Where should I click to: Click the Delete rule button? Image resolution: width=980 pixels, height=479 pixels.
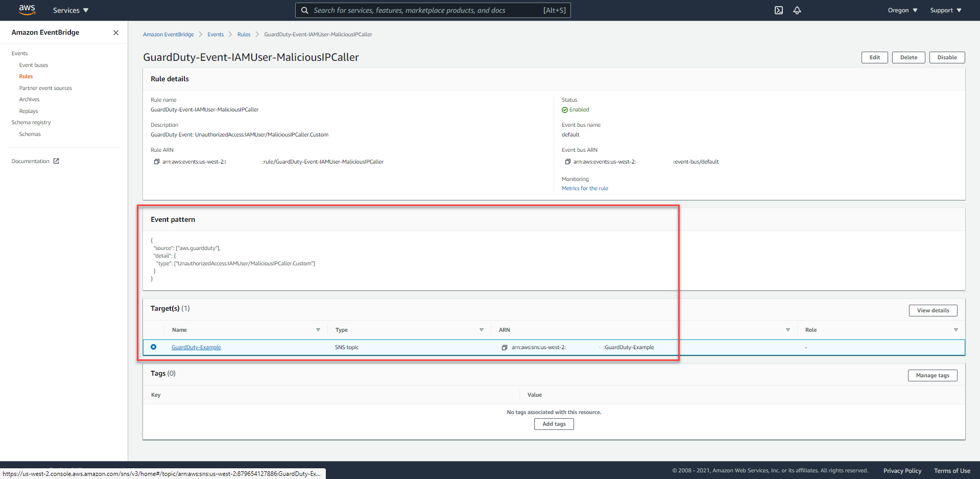(x=909, y=57)
